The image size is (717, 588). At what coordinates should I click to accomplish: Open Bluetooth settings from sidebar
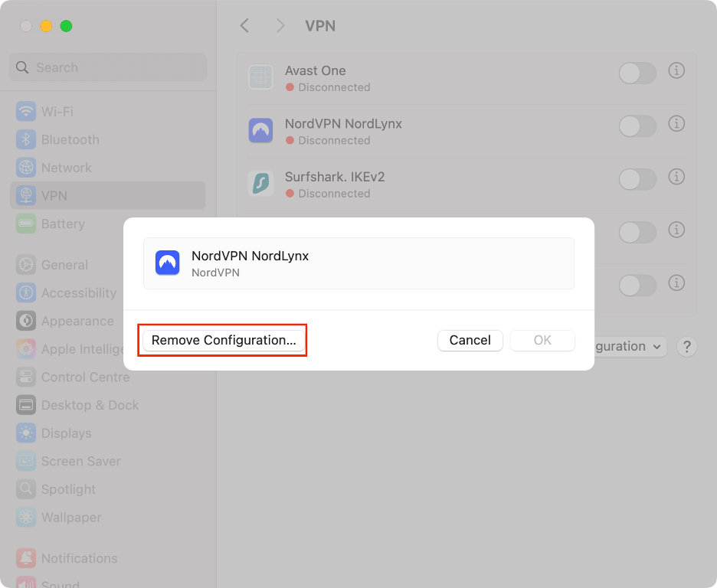click(25, 139)
